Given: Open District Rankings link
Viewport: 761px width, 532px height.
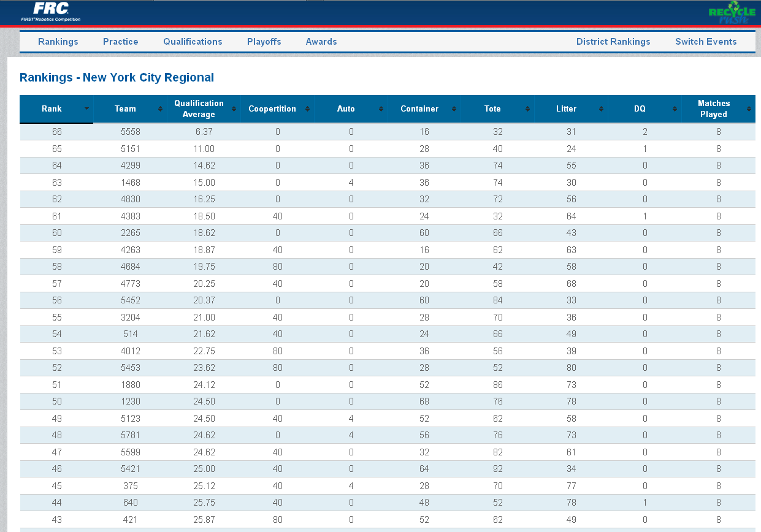Looking at the screenshot, I should [x=613, y=42].
